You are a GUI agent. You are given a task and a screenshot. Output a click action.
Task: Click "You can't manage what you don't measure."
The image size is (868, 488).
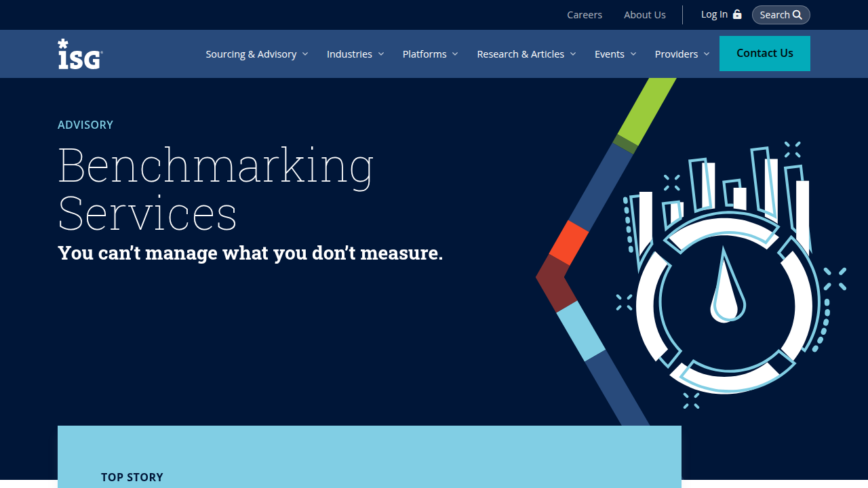click(x=250, y=253)
